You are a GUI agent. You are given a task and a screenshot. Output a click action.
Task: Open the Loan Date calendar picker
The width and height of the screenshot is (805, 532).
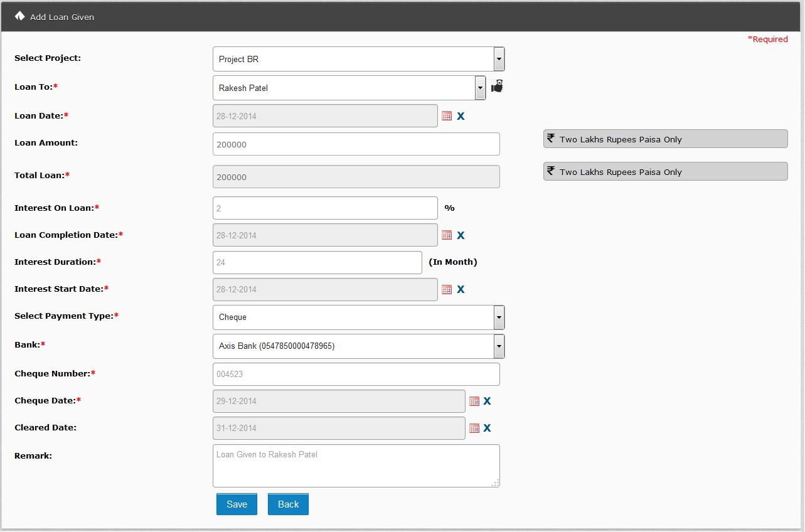447,116
